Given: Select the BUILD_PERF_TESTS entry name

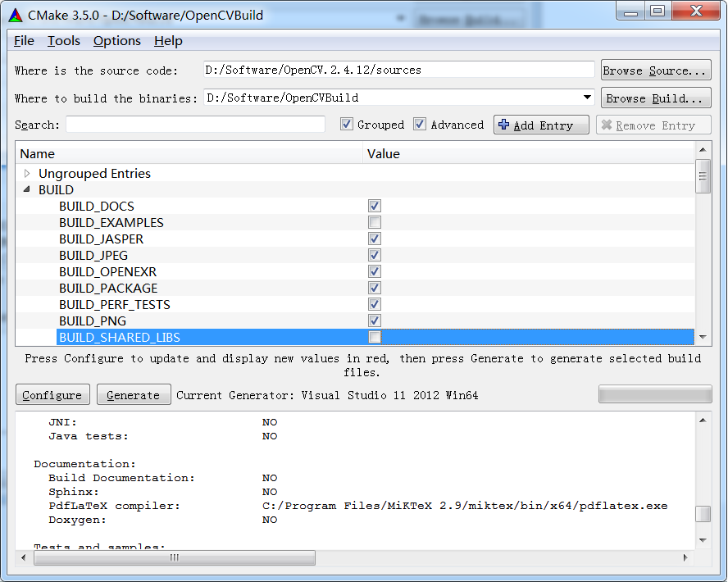Looking at the screenshot, I should (x=115, y=304).
